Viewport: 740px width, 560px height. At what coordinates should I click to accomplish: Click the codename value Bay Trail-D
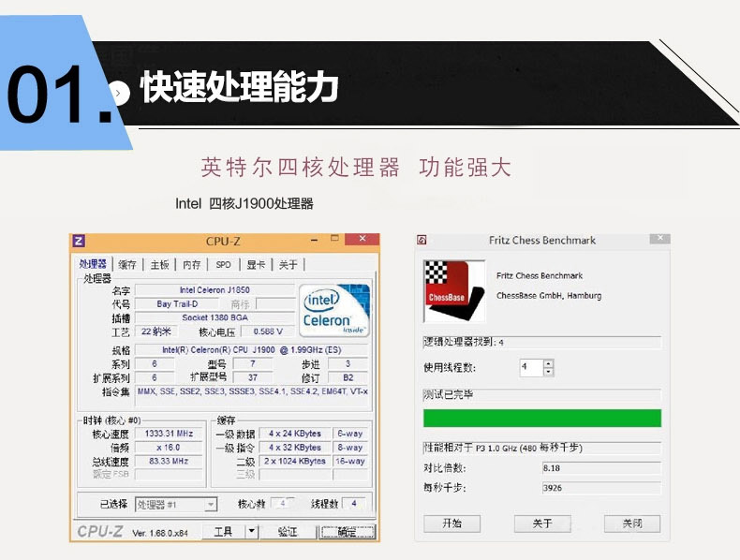[x=177, y=303]
